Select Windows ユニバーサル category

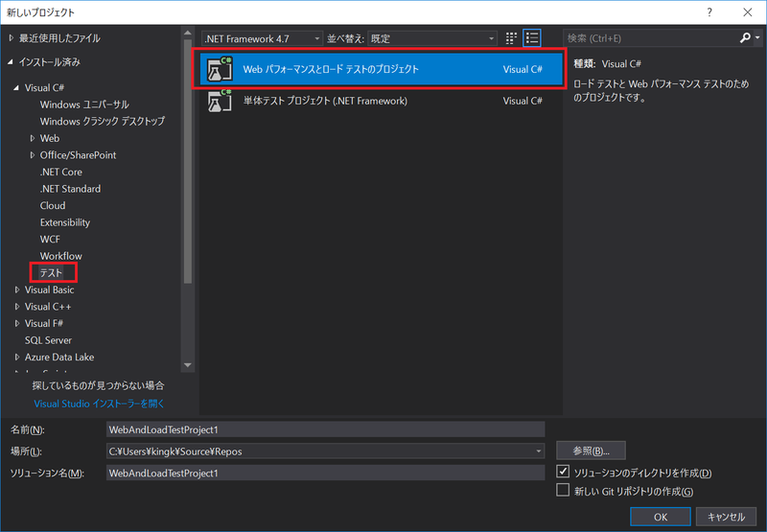click(x=84, y=104)
